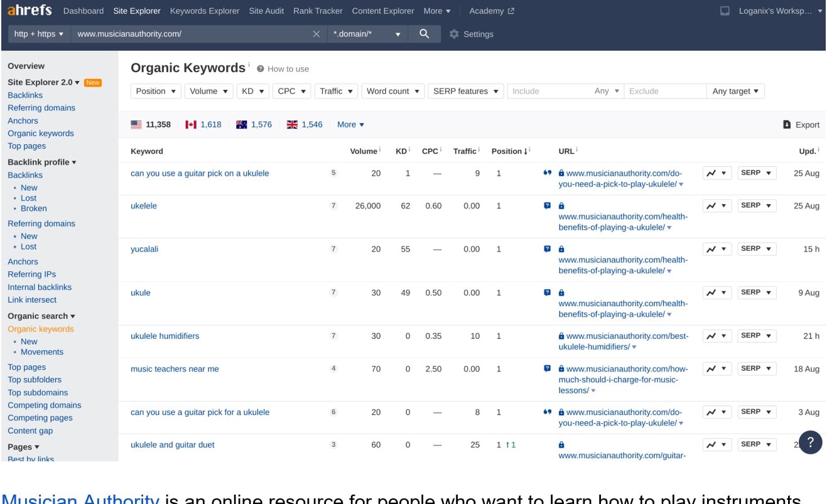Viewport: 827px width, 504px height.
Task: Click the Export download icon
Action: coord(787,124)
